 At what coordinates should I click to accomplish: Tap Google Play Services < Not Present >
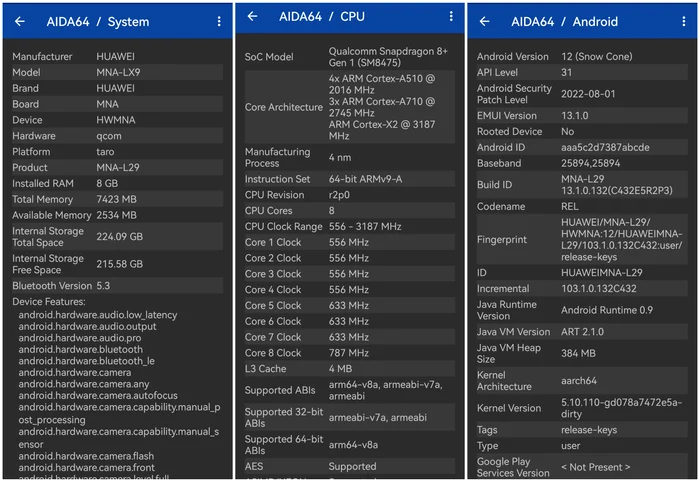[x=596, y=467]
